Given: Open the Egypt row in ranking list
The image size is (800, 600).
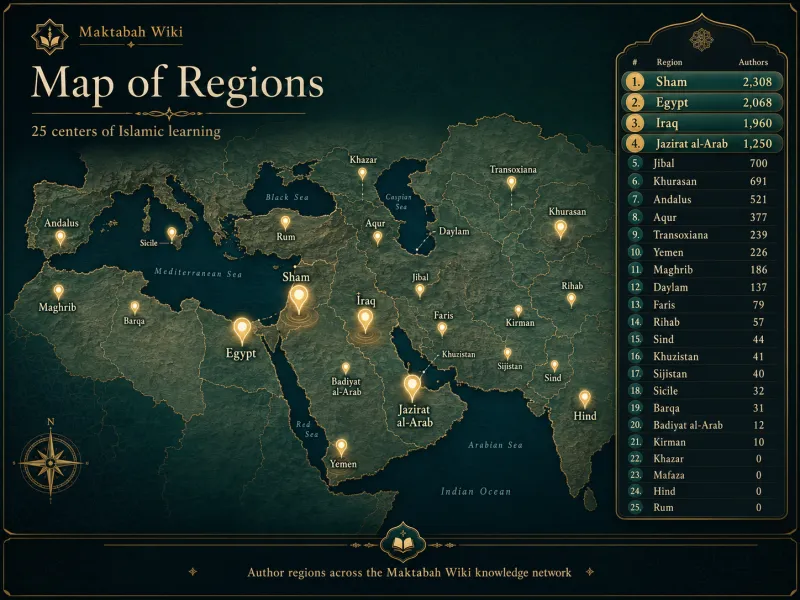Looking at the screenshot, I should tap(702, 103).
